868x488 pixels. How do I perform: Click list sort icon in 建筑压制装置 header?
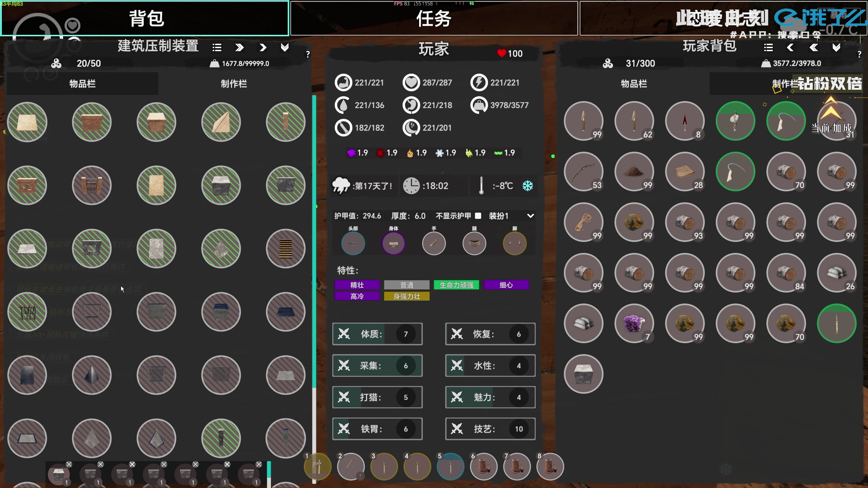217,47
